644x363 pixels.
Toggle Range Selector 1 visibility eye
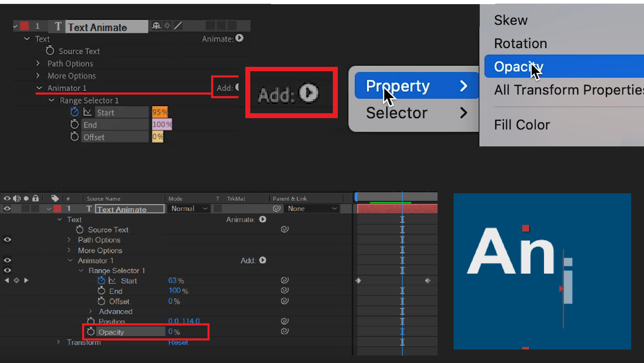pos(7,270)
